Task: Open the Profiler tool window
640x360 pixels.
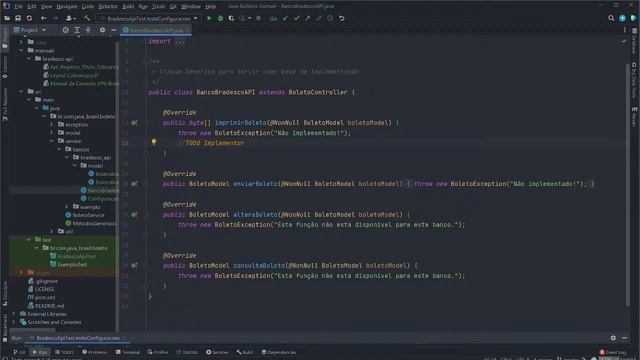Action: click(x=158, y=352)
